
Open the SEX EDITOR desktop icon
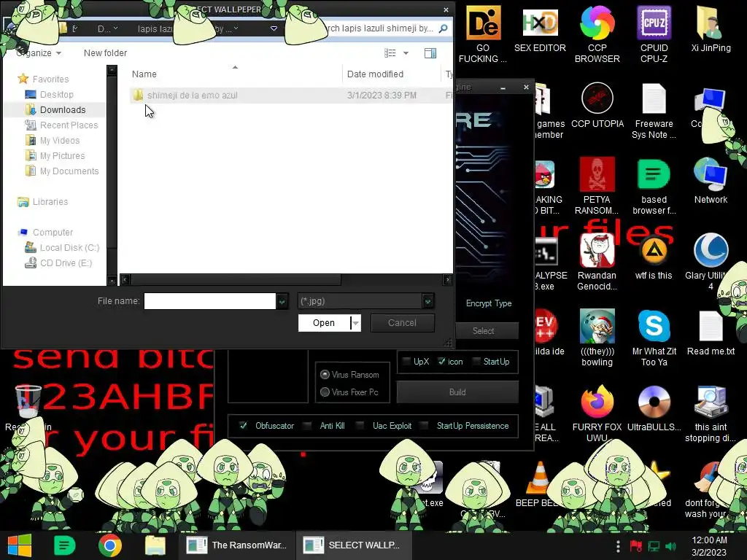coord(540,29)
